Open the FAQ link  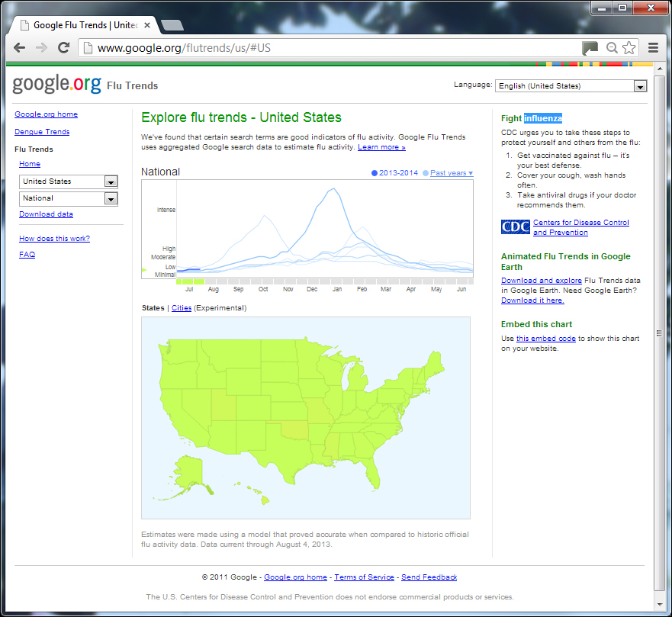pos(27,255)
